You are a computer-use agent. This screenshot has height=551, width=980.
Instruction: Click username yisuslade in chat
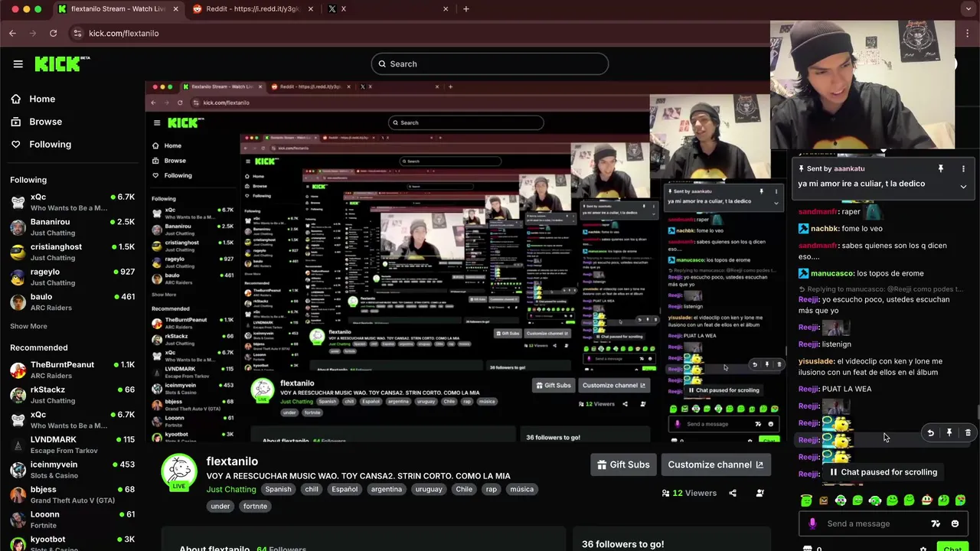[815, 361]
